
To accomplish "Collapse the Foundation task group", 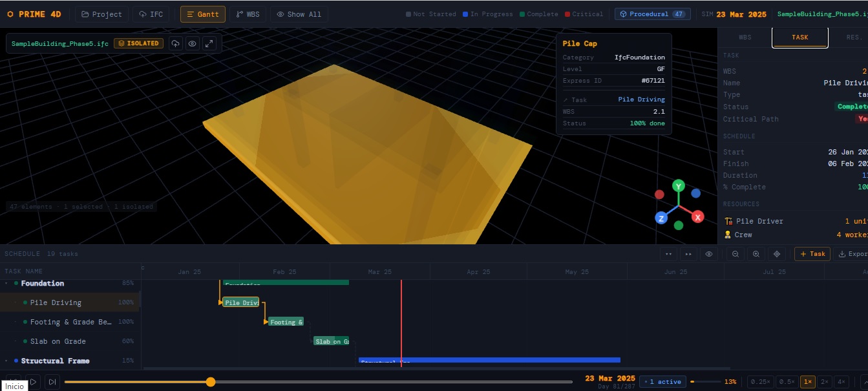I will click(x=6, y=283).
